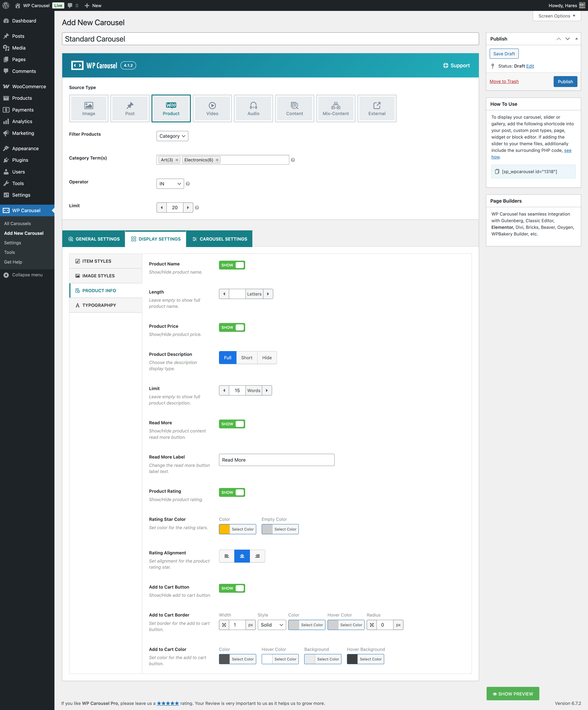Open the Operator IN dropdown
Image resolution: width=588 pixels, height=710 pixels.
pyautogui.click(x=170, y=184)
